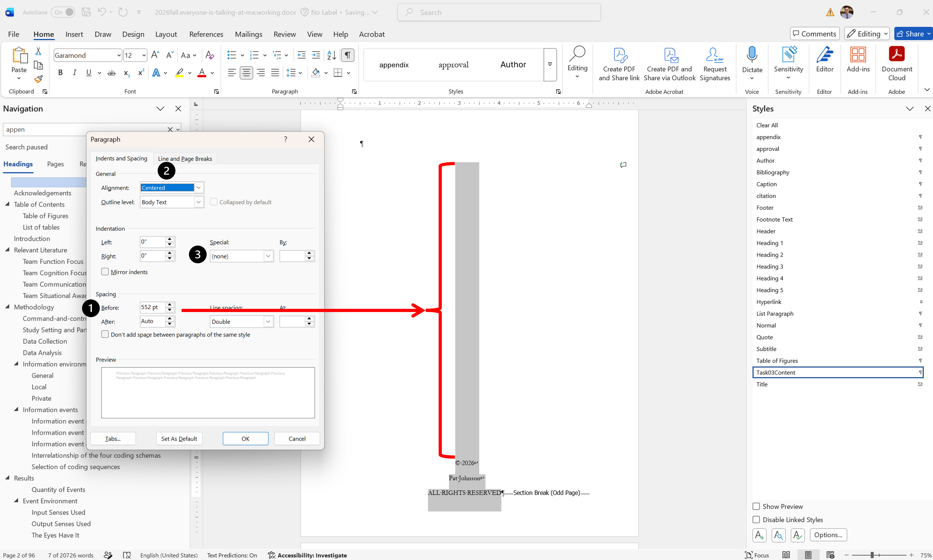
Task: Toggle Show/Hide paragraph marks icon
Action: pyautogui.click(x=347, y=55)
